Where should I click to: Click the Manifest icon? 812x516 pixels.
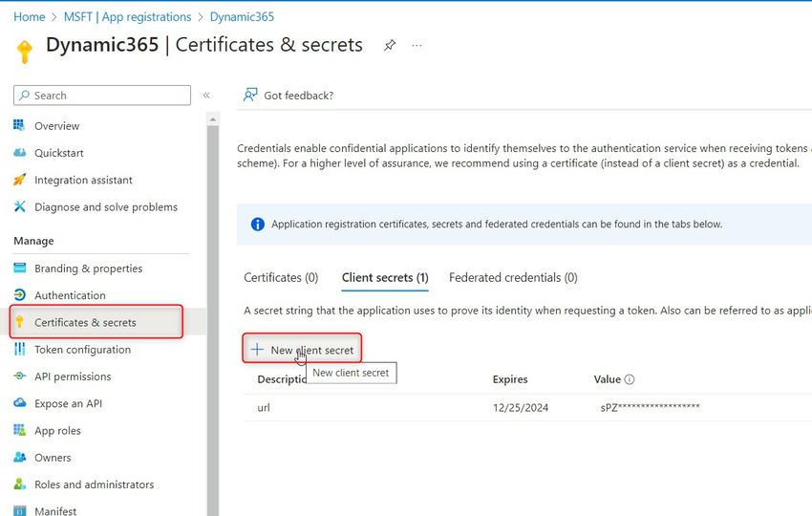19,511
